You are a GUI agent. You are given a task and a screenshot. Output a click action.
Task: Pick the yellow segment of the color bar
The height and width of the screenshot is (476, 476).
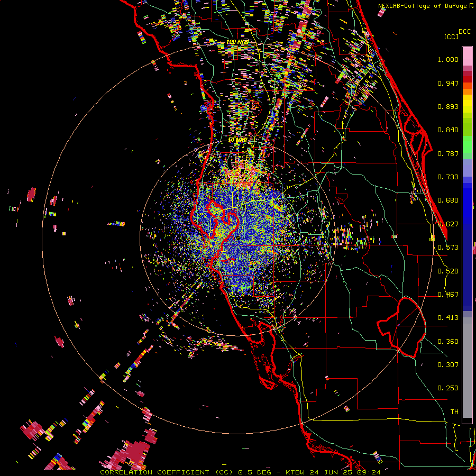click(467, 104)
